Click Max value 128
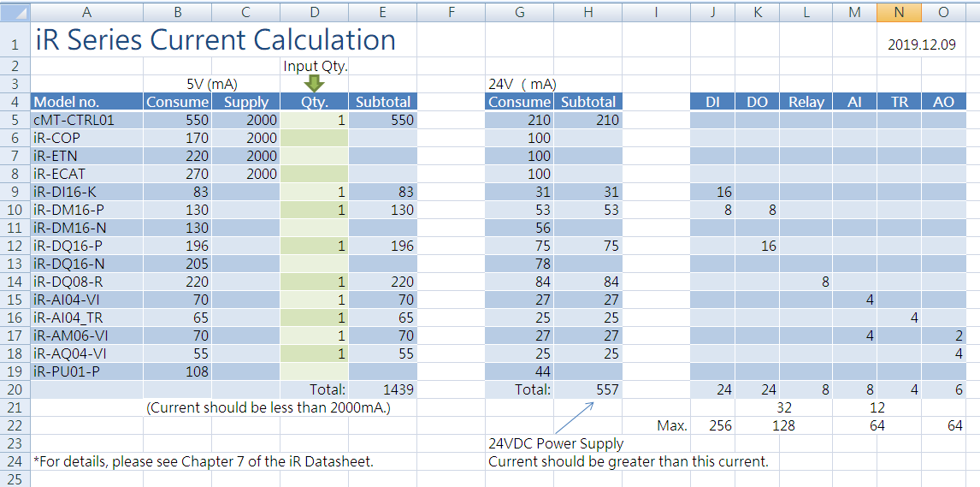Viewport: 980px width, 487px height. 783,426
